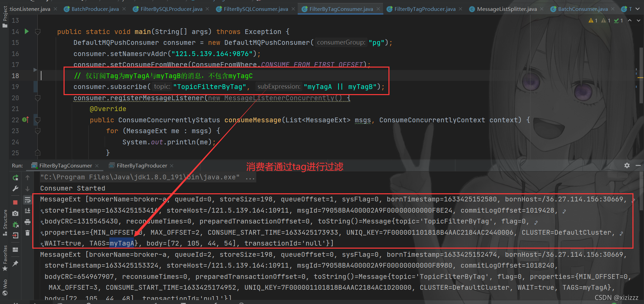The height and width of the screenshot is (304, 644).
Task: Attach debugger to running process
Action: pos(15,225)
